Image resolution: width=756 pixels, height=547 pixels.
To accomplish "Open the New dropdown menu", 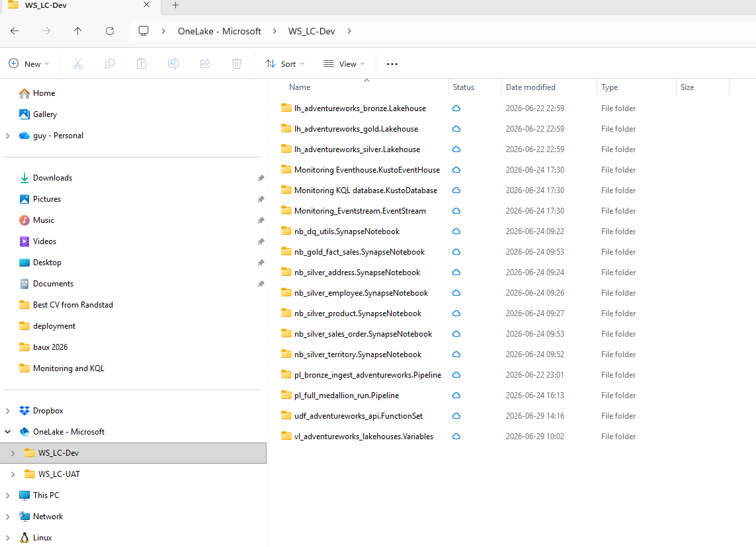I will 29,63.
